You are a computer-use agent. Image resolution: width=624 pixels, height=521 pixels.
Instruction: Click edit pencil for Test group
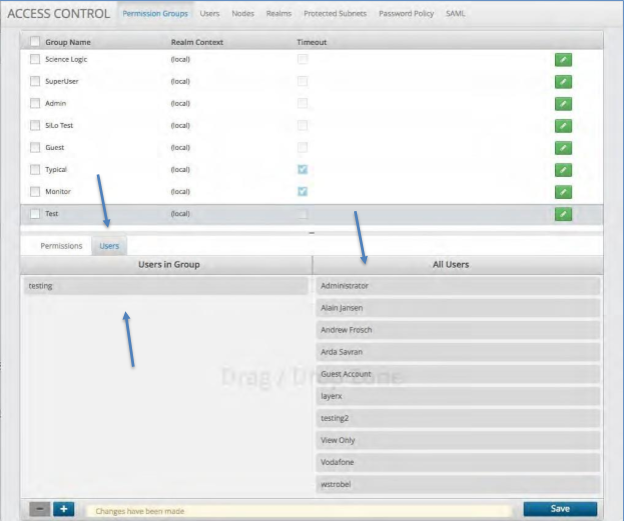tap(563, 214)
